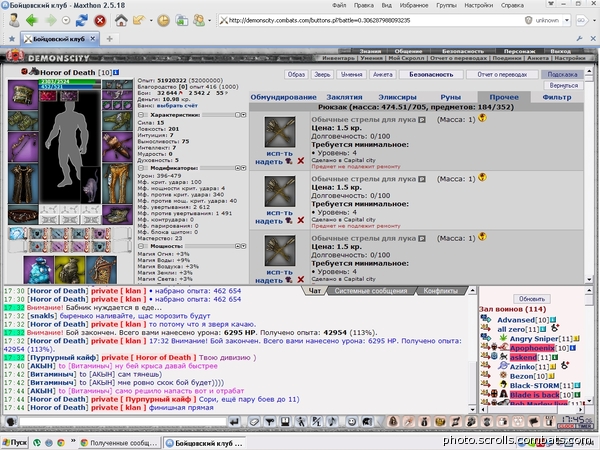Delete the second arrows item with red X
The height and width of the screenshot is (450, 600).
click(x=301, y=220)
